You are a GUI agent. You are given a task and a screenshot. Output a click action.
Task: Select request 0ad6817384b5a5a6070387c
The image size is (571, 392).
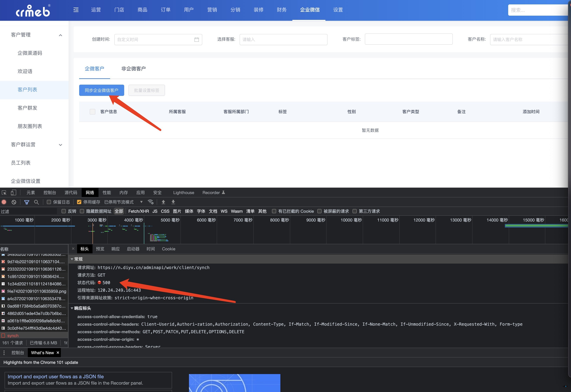click(x=34, y=306)
